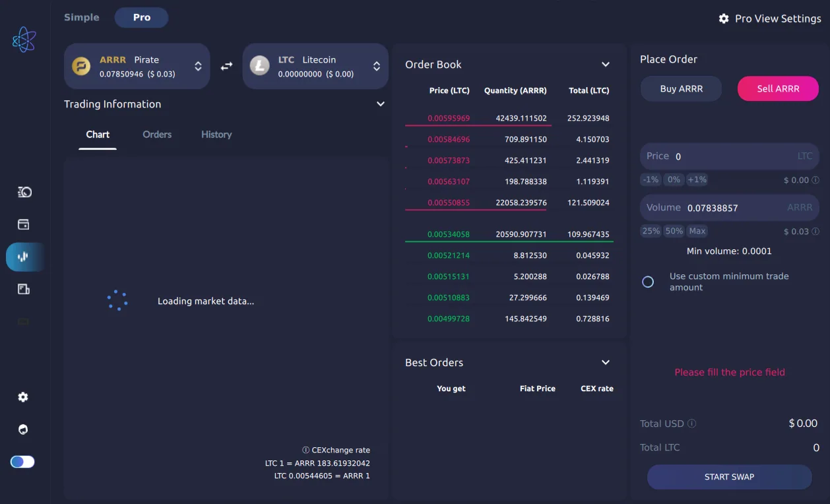Open the wallet sidebar icon

24,224
